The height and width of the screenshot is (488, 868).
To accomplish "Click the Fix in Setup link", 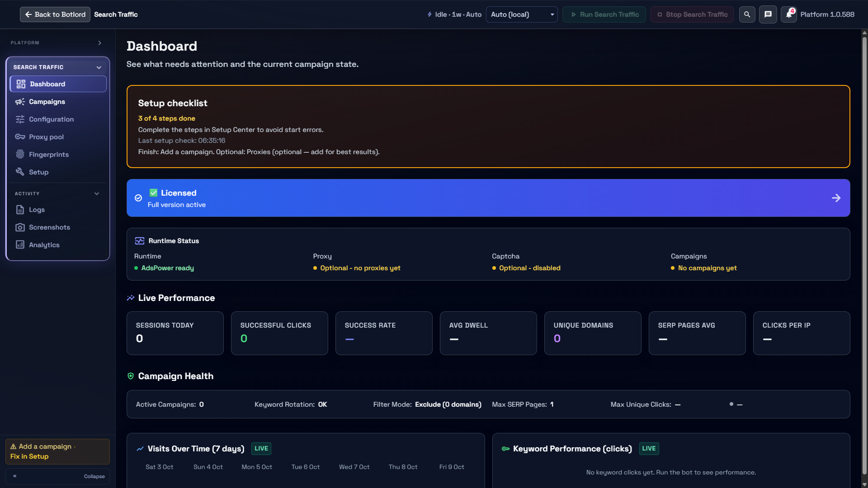I will tap(29, 456).
